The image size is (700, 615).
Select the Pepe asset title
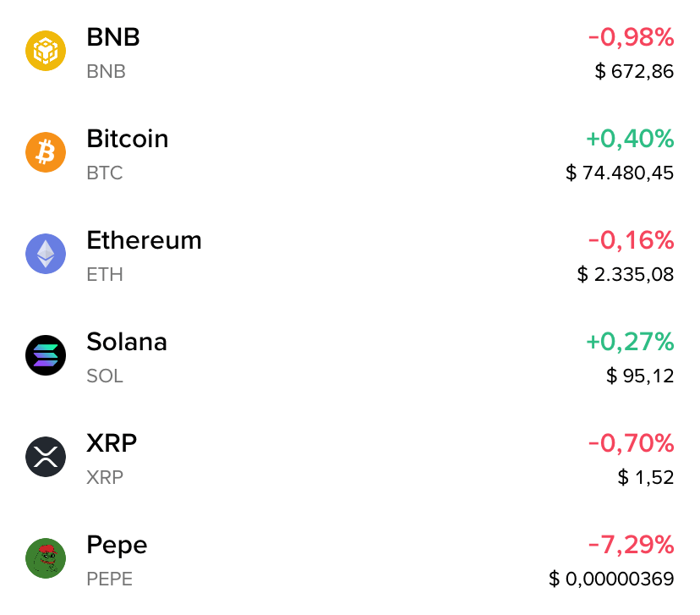[x=117, y=546]
